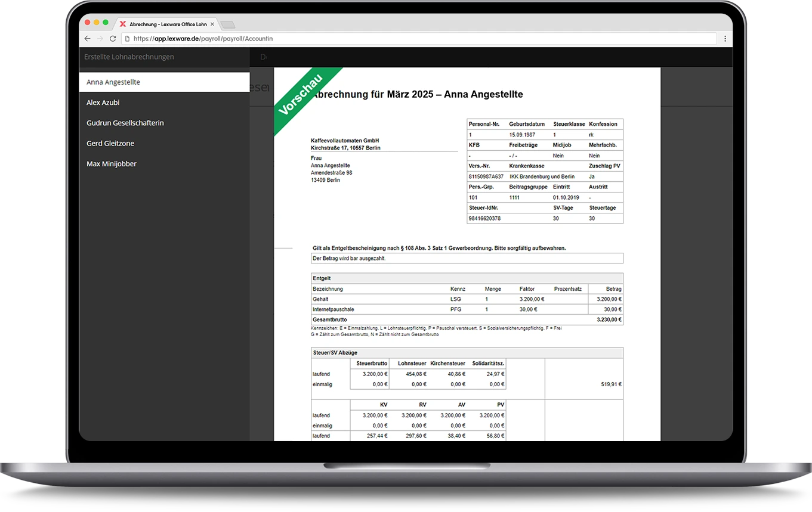812x512 pixels.
Task: Click the page info icon in address bar
Action: [126, 39]
